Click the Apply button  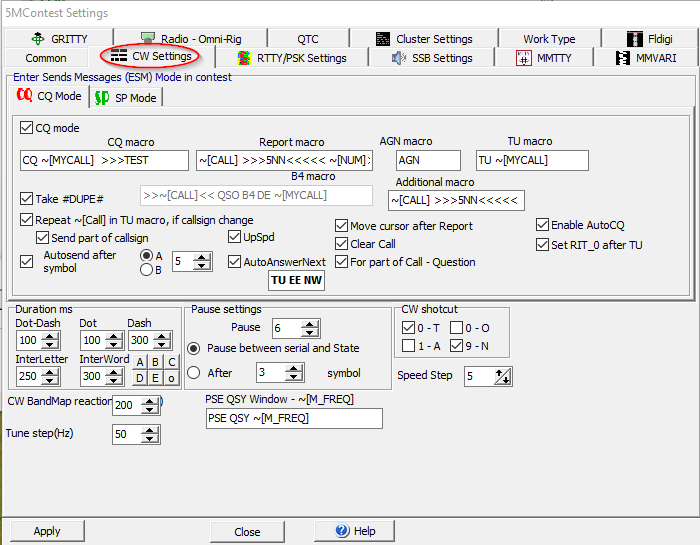[x=47, y=531]
